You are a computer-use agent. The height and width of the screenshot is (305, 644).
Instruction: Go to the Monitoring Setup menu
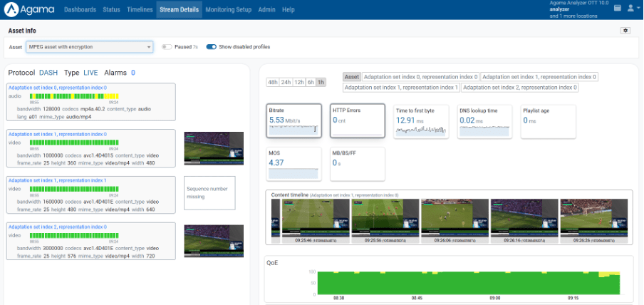(229, 10)
